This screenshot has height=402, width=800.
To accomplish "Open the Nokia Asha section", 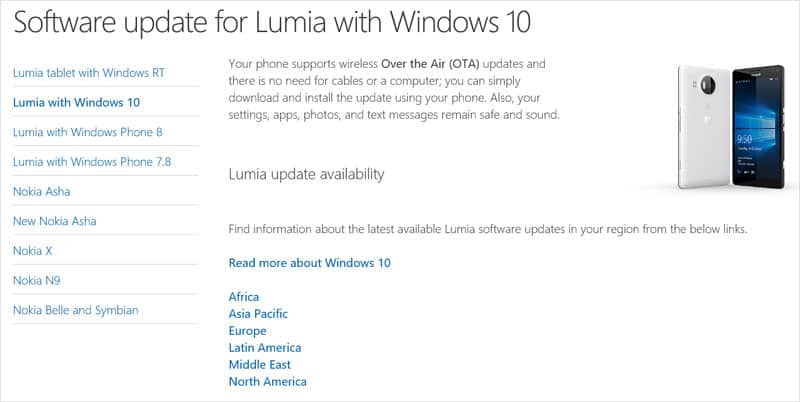I will 41,191.
